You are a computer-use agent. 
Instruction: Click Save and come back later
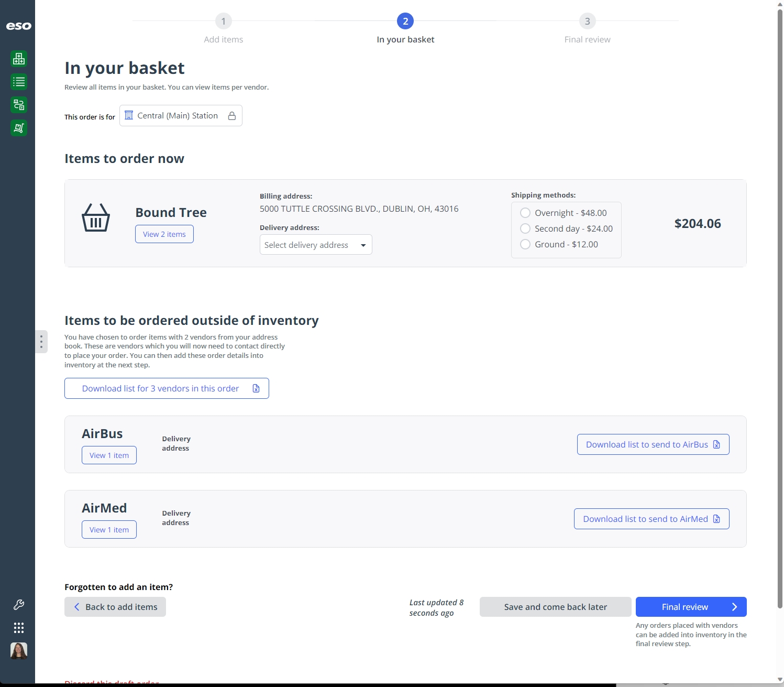point(556,607)
